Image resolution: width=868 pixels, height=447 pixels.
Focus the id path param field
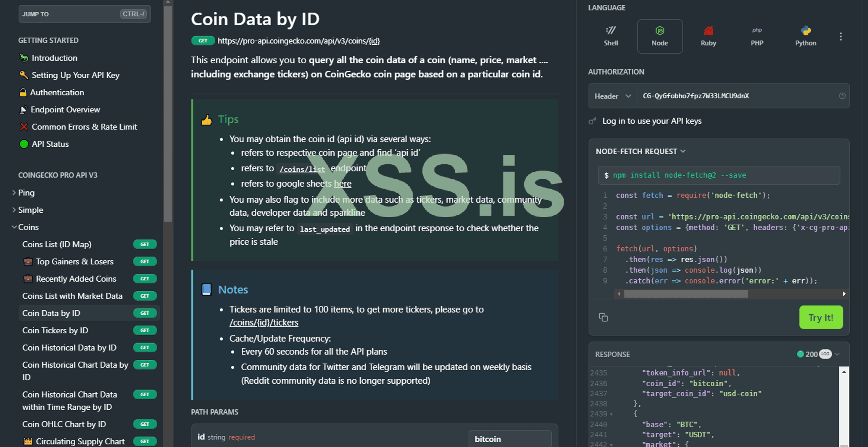pyautogui.click(x=510, y=439)
